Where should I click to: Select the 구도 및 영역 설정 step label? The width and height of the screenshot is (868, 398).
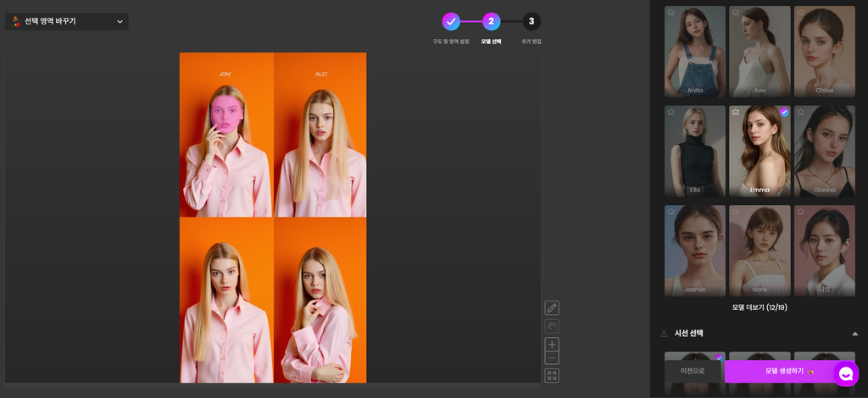451,41
